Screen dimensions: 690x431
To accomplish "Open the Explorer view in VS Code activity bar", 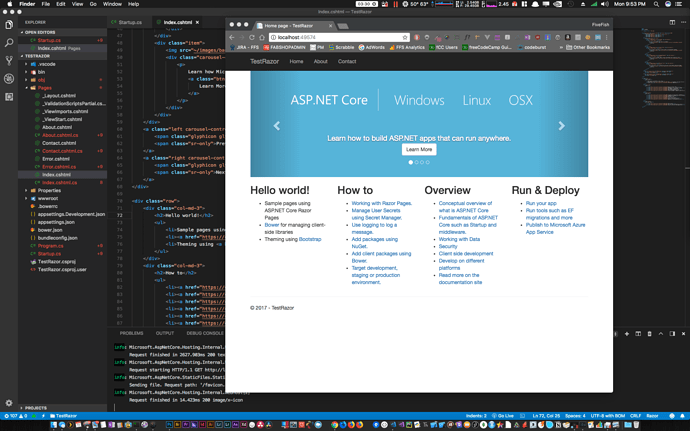I will (9, 25).
